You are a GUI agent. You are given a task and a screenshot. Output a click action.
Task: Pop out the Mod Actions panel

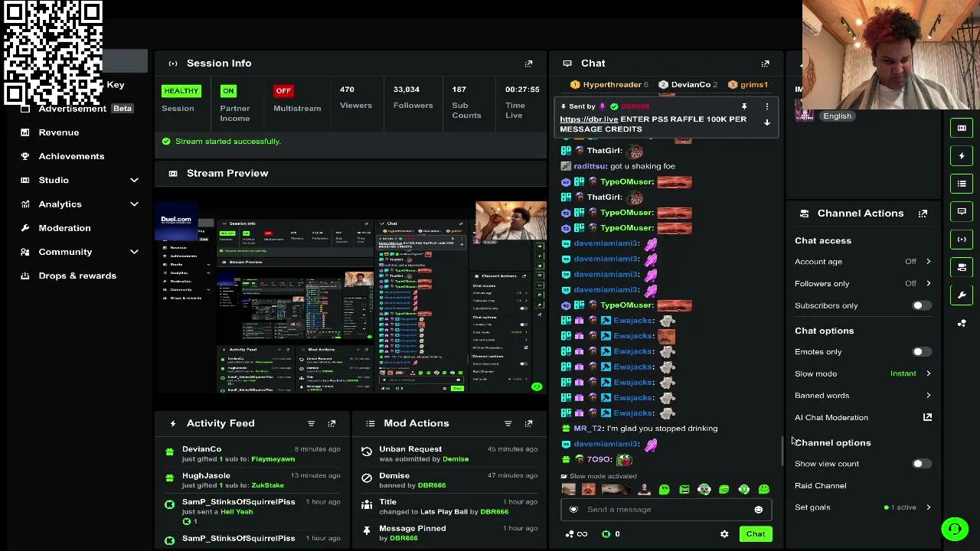click(528, 423)
